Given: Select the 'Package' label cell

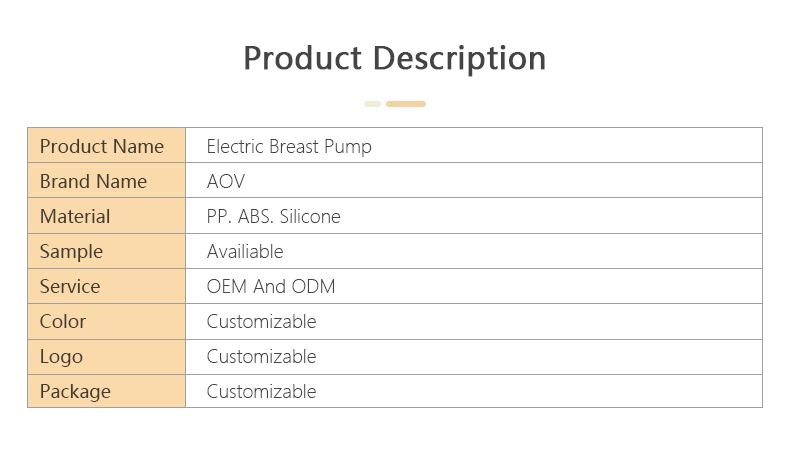Looking at the screenshot, I should tap(106, 391).
